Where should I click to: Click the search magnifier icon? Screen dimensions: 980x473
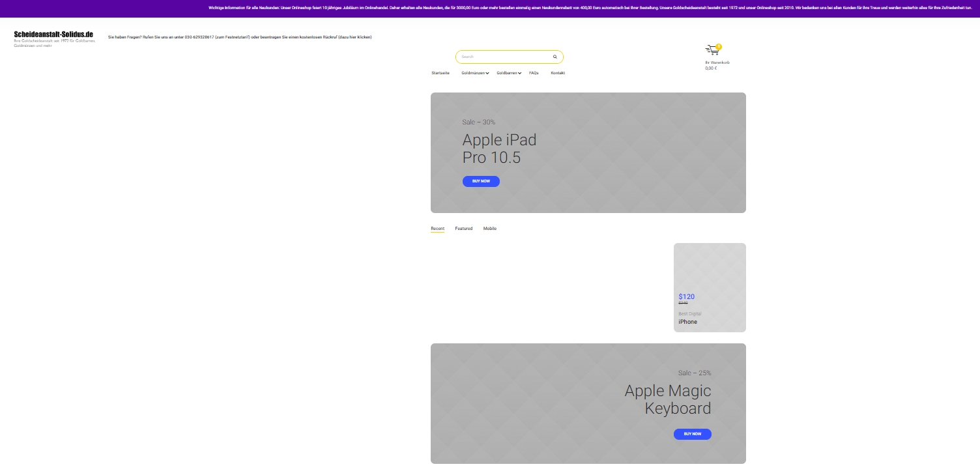(555, 57)
